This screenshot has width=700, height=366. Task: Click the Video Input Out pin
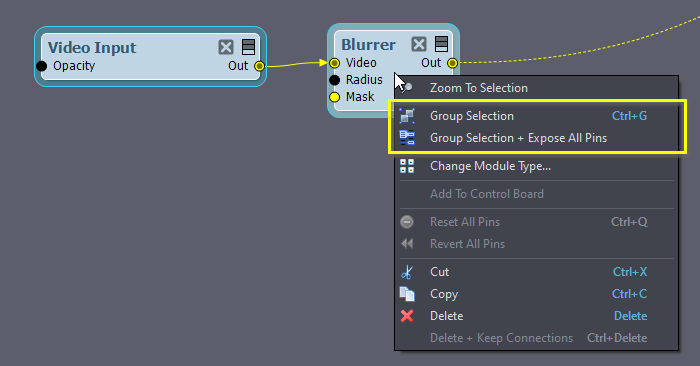tap(259, 66)
